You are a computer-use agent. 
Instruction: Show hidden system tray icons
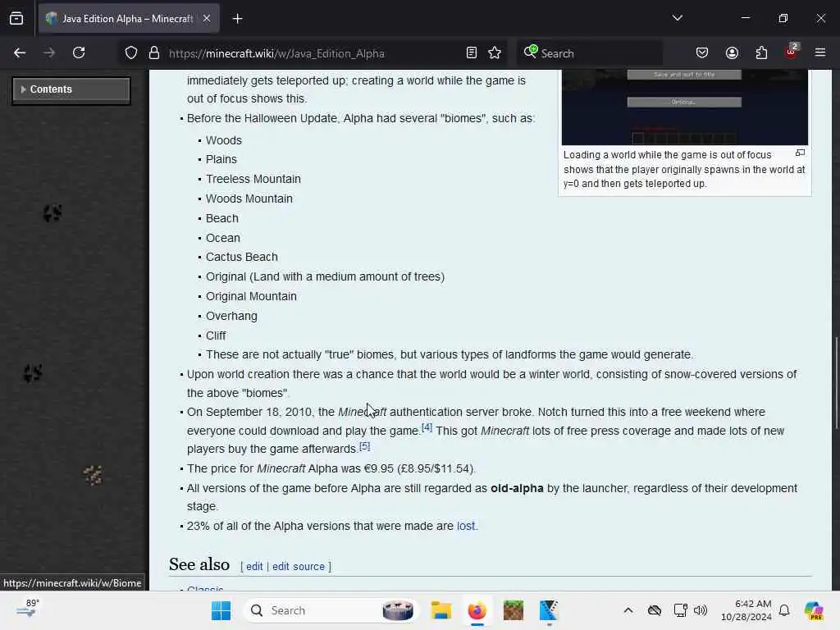tap(628, 610)
